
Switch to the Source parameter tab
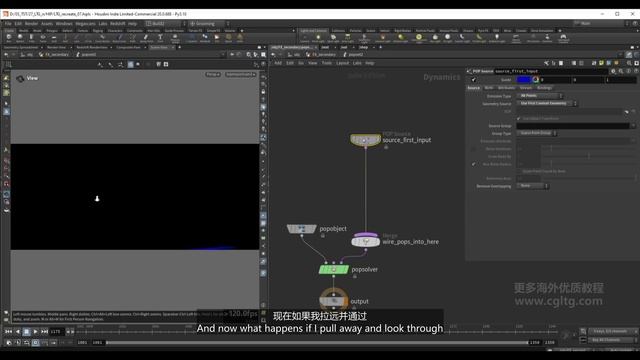[473, 88]
